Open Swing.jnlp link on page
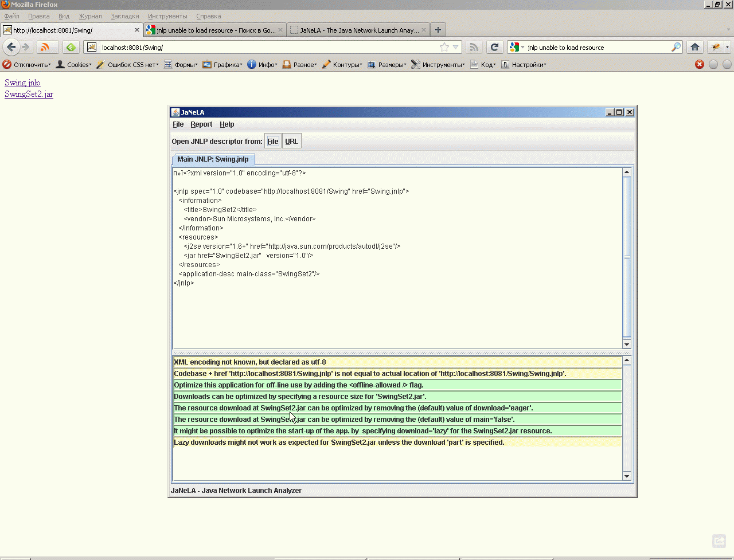Image resolution: width=734 pixels, height=560 pixels. click(22, 83)
